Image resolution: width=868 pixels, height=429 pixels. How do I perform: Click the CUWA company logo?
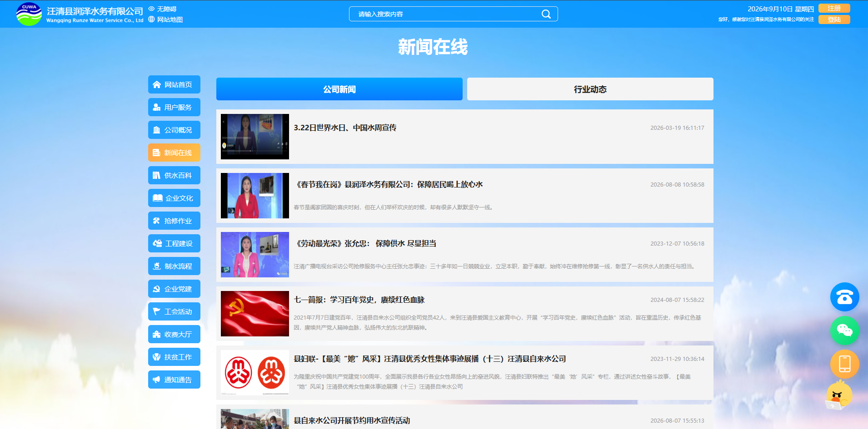(29, 14)
